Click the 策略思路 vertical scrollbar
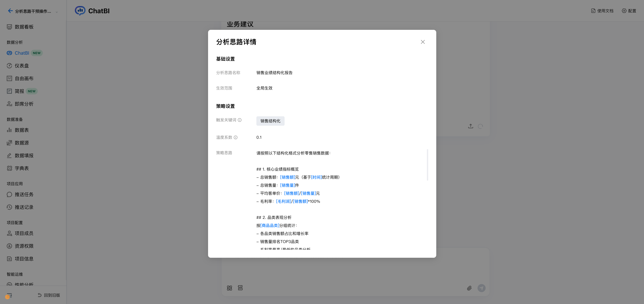This screenshot has height=304, width=644. 427,165
